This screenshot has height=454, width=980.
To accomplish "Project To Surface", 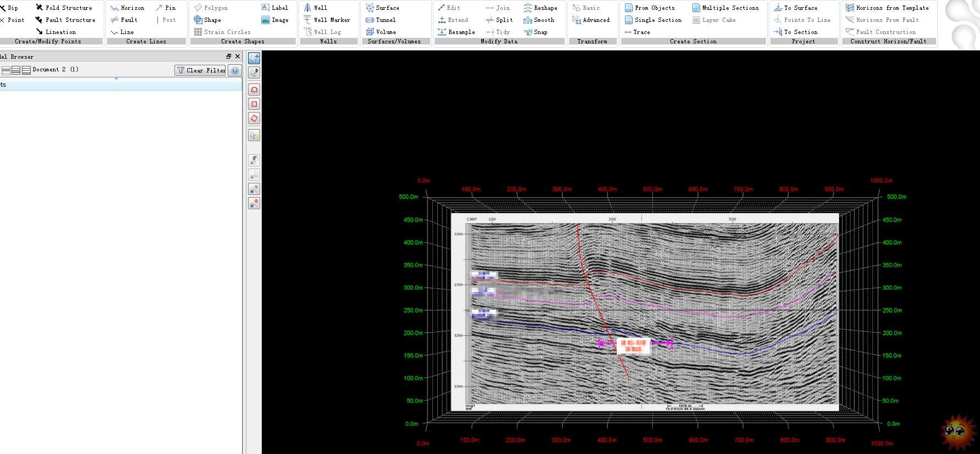I will coord(795,8).
